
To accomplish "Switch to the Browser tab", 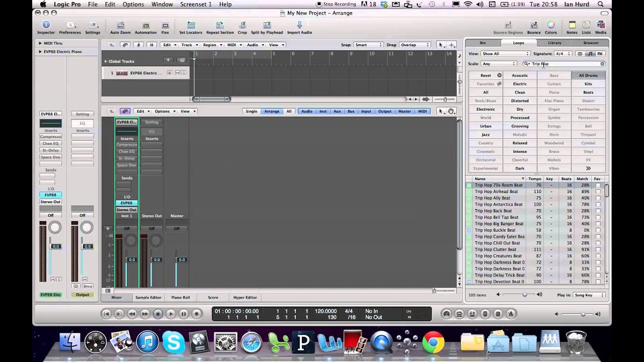I will (x=591, y=43).
